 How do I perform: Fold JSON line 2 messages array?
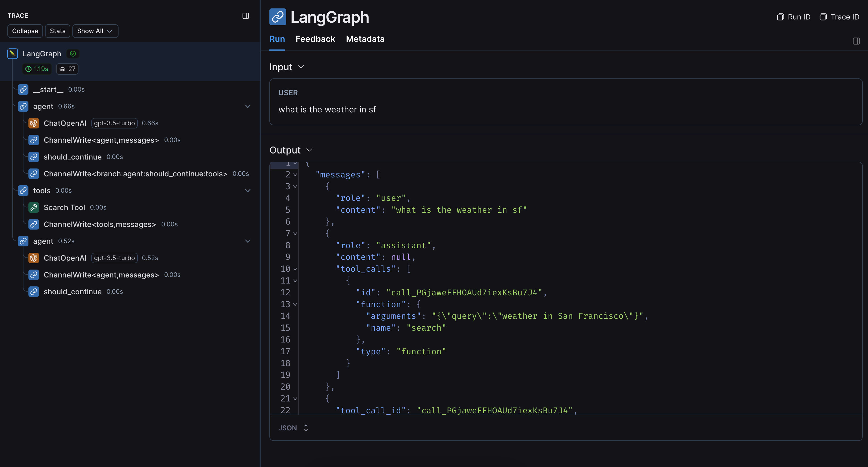295,175
